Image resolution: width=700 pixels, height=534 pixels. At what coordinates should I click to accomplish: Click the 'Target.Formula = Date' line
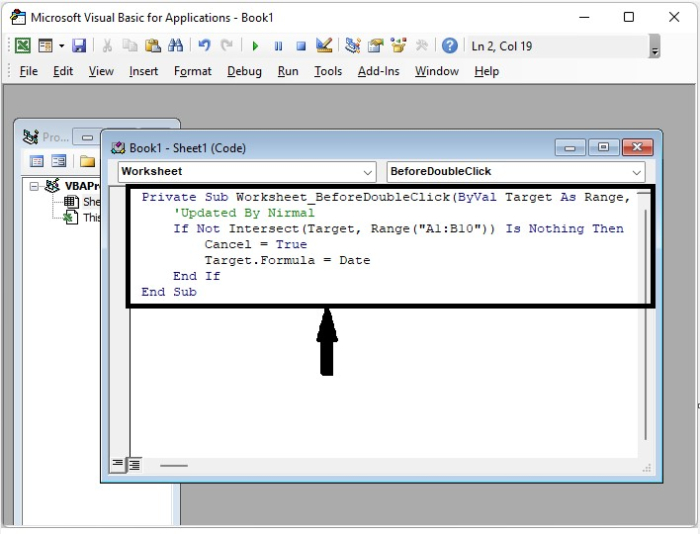tap(288, 260)
